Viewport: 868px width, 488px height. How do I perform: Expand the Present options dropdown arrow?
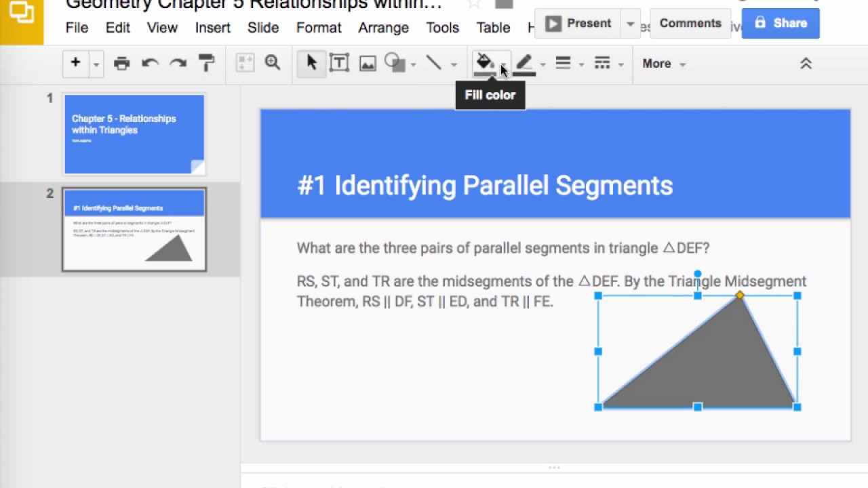(x=630, y=24)
